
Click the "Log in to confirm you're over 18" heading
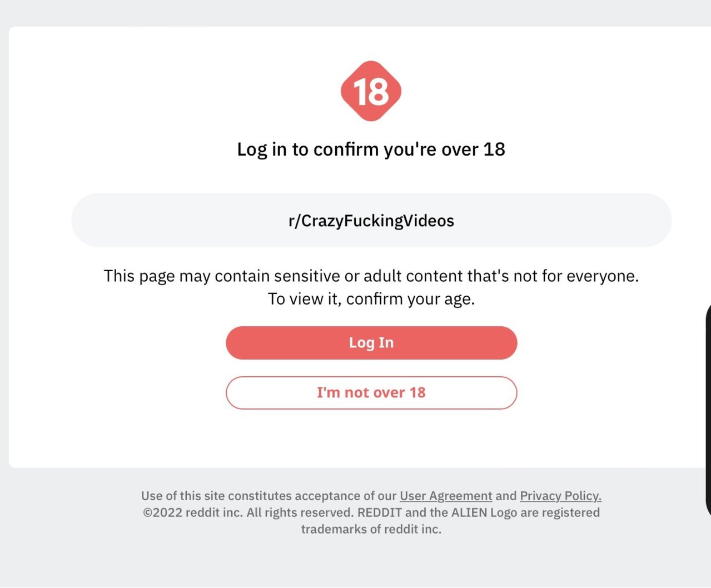371,149
